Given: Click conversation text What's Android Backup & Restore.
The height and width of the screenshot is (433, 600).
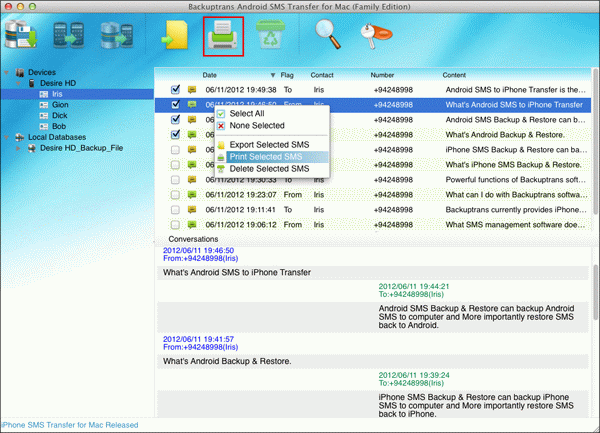Looking at the screenshot, I should click(227, 361).
